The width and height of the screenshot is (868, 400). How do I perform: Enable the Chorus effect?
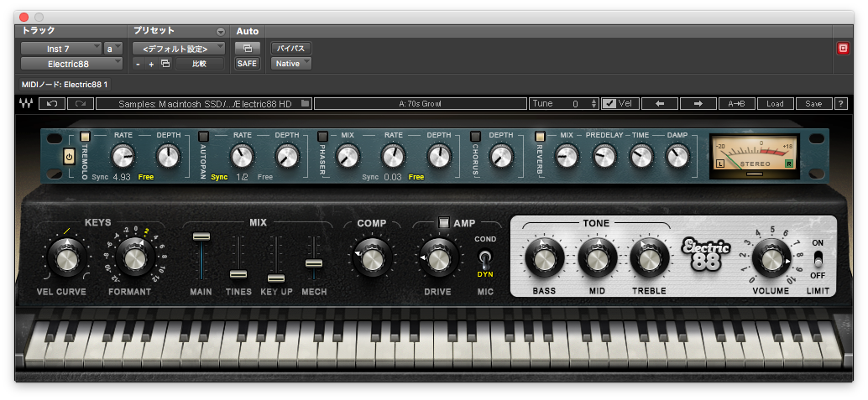coord(475,136)
